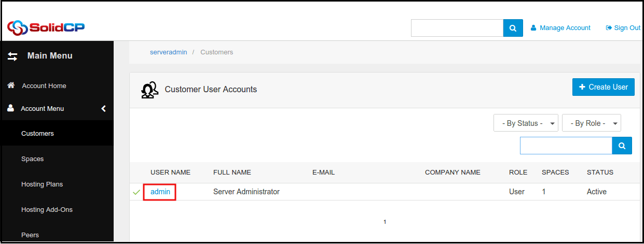Screen dimensions: 644x244
Task: Click the customer list search magnifier button
Action: click(622, 146)
